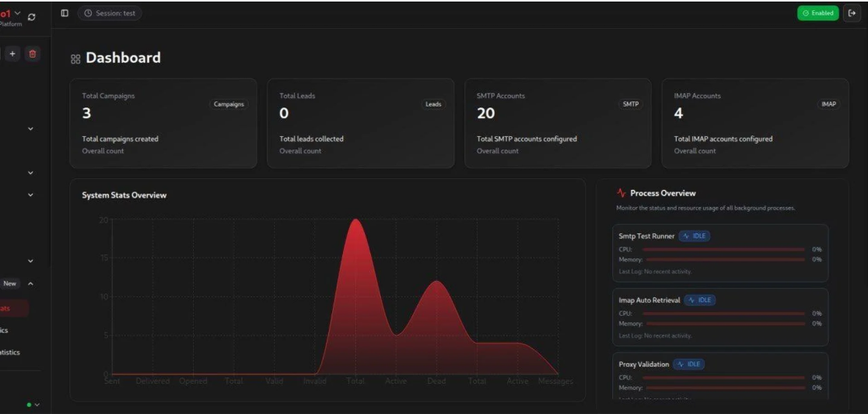Click the Smtp Test Runner IDLE badge
This screenshot has width=868, height=414.
coord(694,236)
